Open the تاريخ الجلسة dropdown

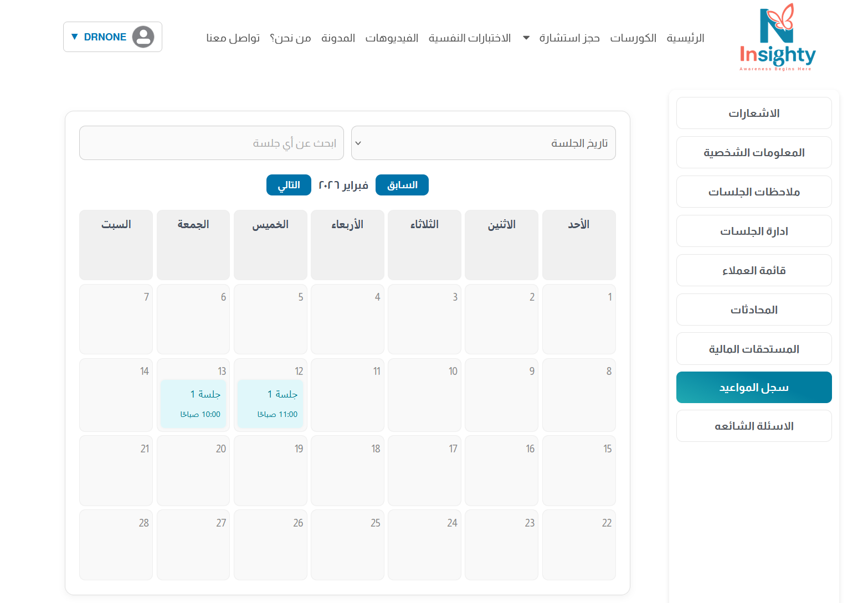coord(483,143)
